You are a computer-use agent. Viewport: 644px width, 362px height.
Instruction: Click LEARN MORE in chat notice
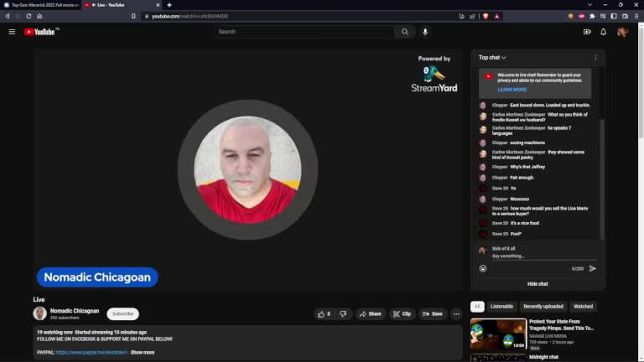(512, 90)
